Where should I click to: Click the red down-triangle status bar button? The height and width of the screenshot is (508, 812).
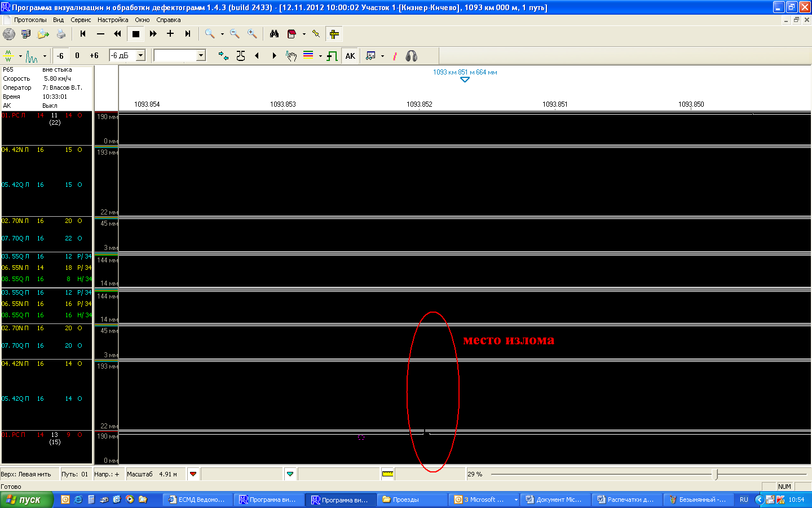(193, 474)
